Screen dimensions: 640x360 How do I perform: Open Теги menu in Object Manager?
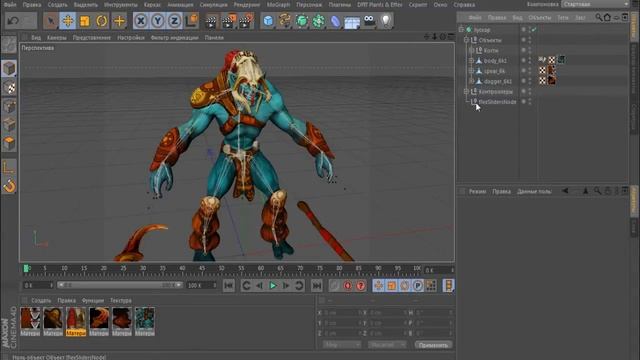click(x=562, y=18)
